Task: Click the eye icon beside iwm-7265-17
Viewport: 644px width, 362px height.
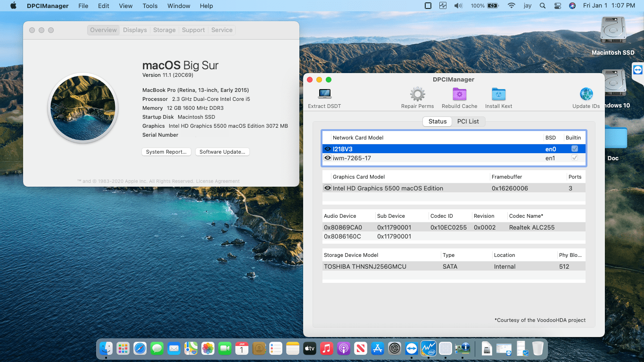Action: pyautogui.click(x=328, y=158)
